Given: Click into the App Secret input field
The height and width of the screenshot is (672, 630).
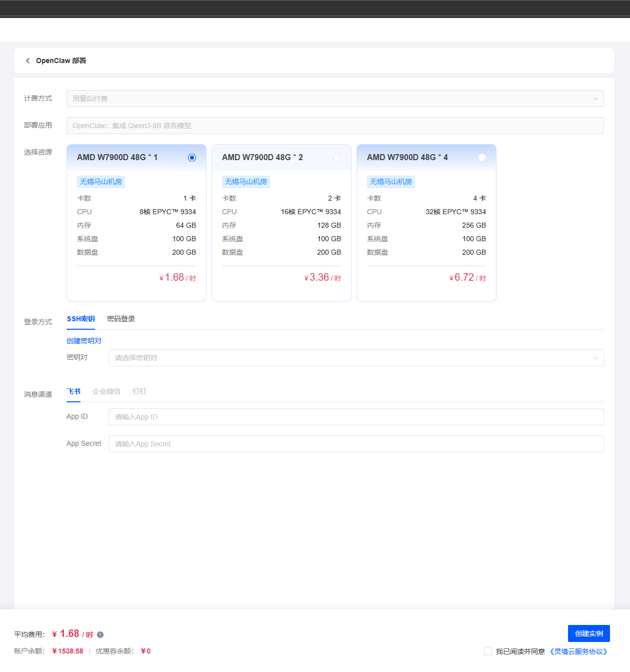Looking at the screenshot, I should click(356, 444).
